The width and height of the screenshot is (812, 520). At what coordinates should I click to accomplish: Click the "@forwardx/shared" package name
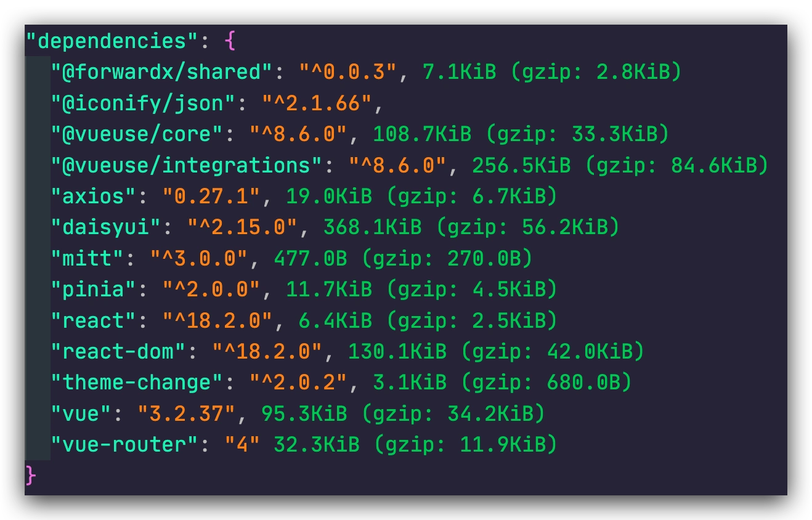(162, 72)
